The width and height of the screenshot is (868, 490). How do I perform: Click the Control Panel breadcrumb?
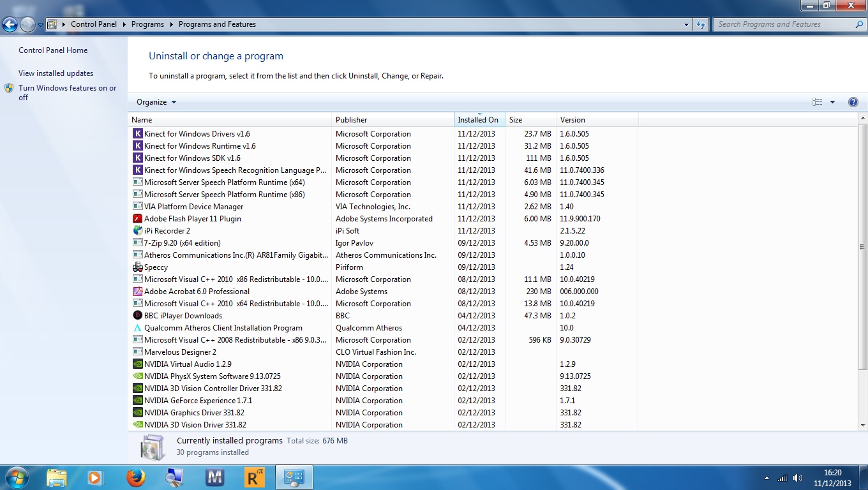pyautogui.click(x=94, y=24)
